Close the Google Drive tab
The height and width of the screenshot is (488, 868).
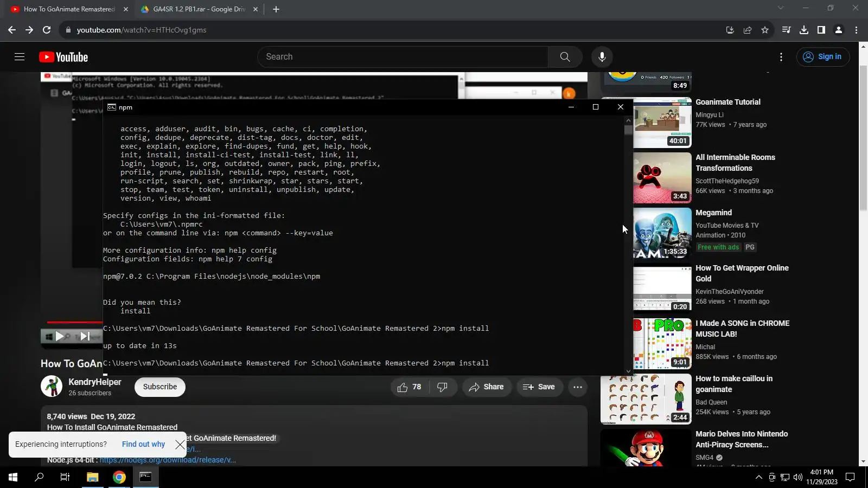256,9
